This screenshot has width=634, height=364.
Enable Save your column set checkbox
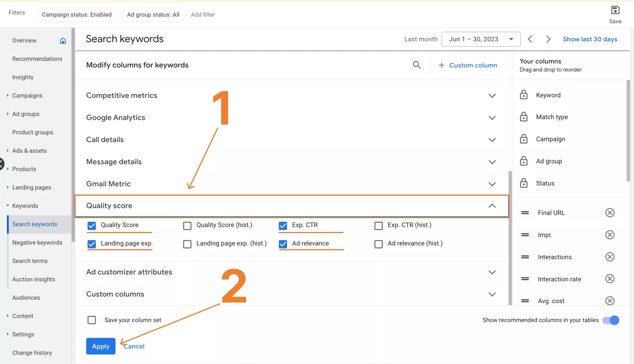tap(92, 320)
